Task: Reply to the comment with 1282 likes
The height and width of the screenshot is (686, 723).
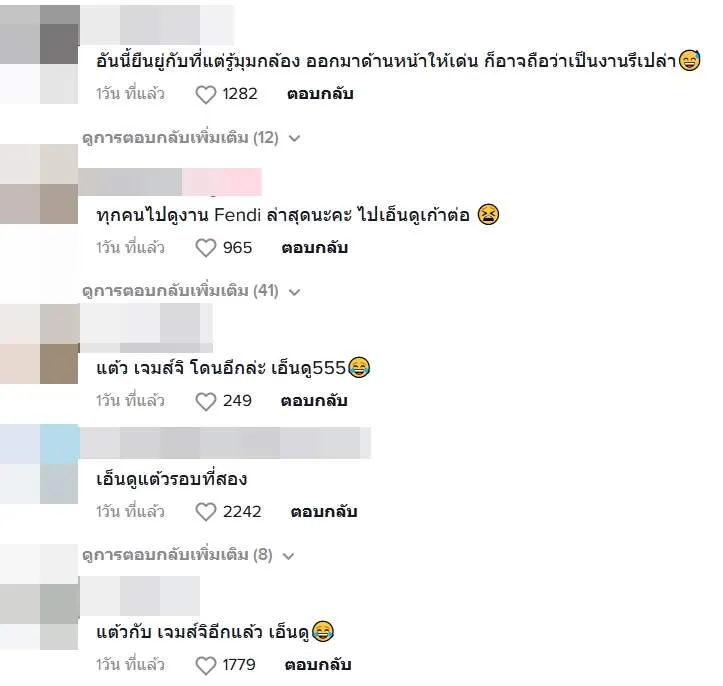Action: coord(320,94)
